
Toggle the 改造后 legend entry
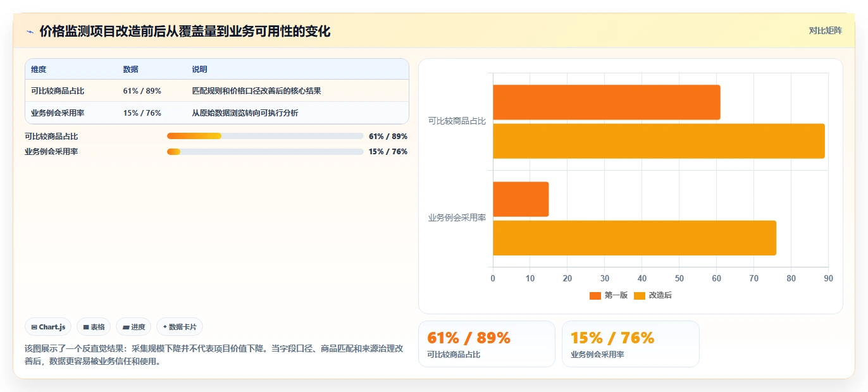(652, 295)
